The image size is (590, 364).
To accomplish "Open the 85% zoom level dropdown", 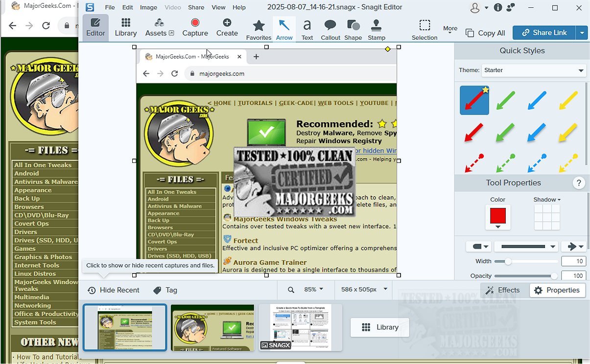I will point(313,290).
